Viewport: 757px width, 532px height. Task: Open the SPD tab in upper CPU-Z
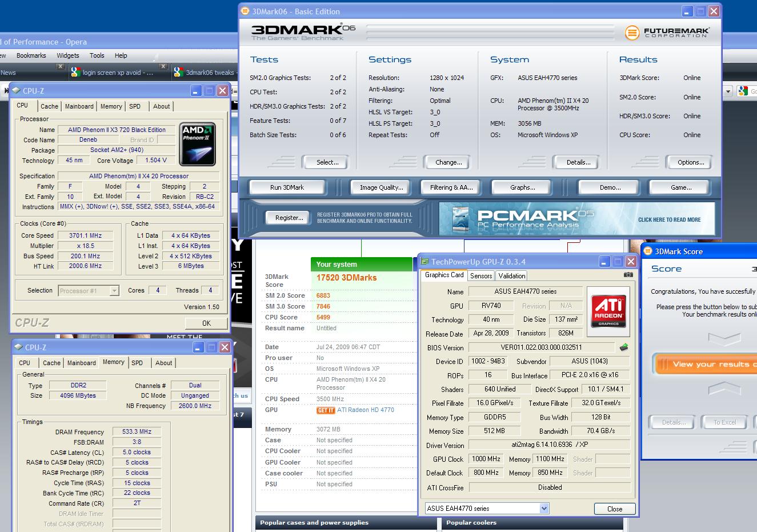coord(135,106)
